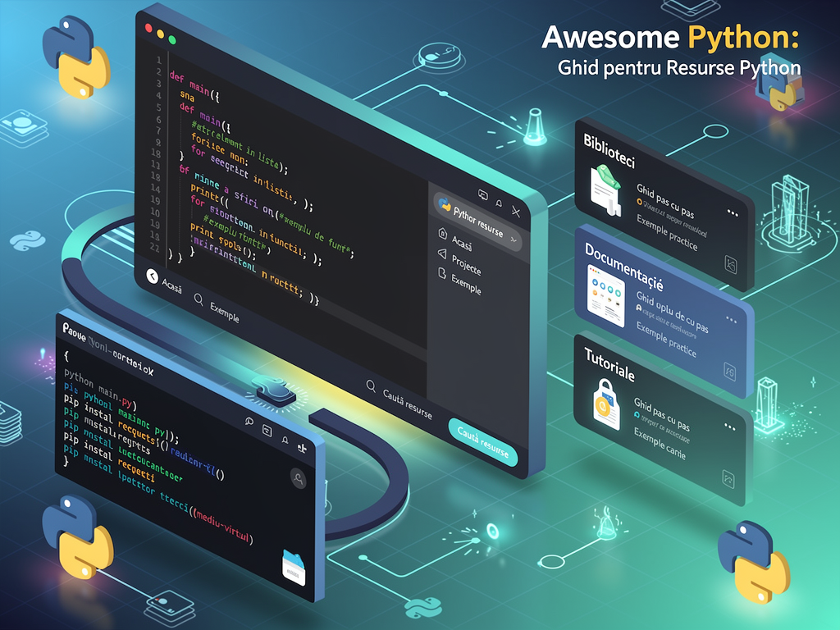Click the bell icon in terminal window toolbar

[285, 440]
